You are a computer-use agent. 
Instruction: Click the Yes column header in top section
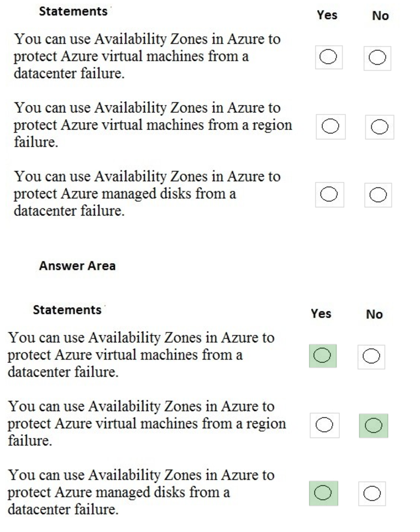328,15
